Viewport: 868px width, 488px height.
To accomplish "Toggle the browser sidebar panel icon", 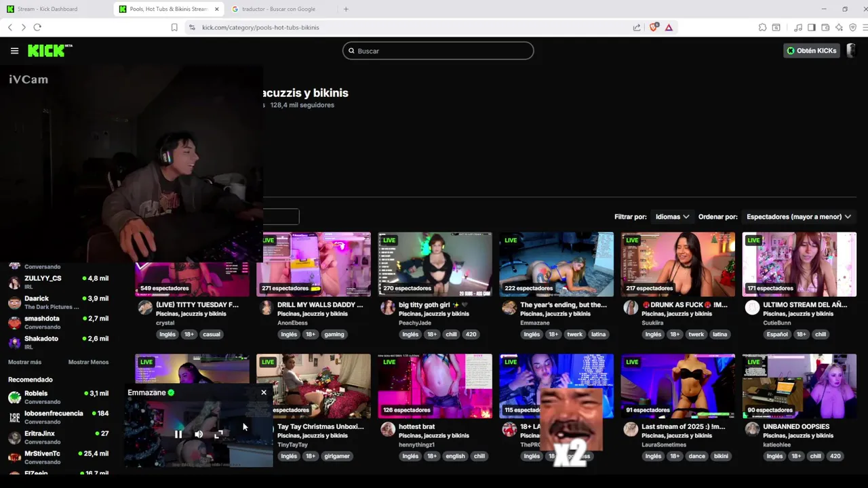I will (x=812, y=27).
